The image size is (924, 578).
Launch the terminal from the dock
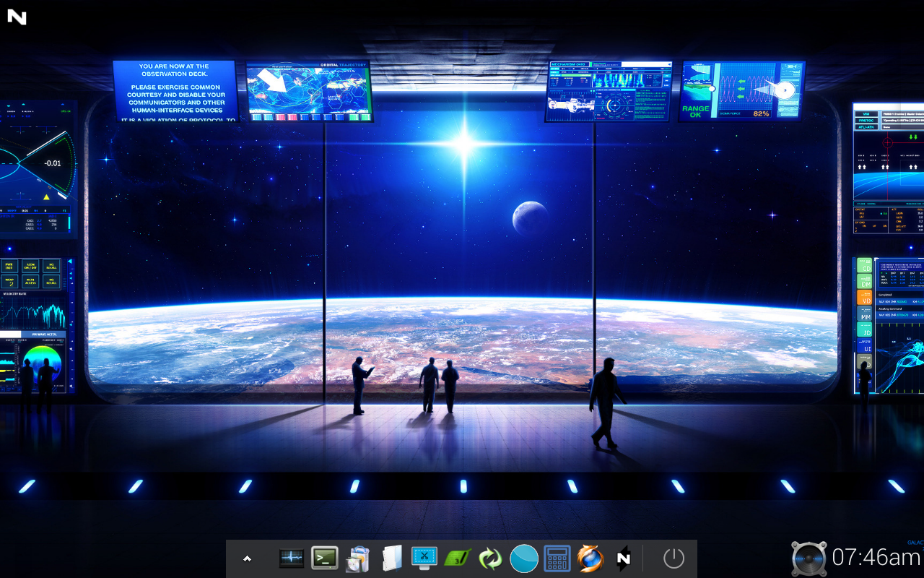(x=325, y=558)
